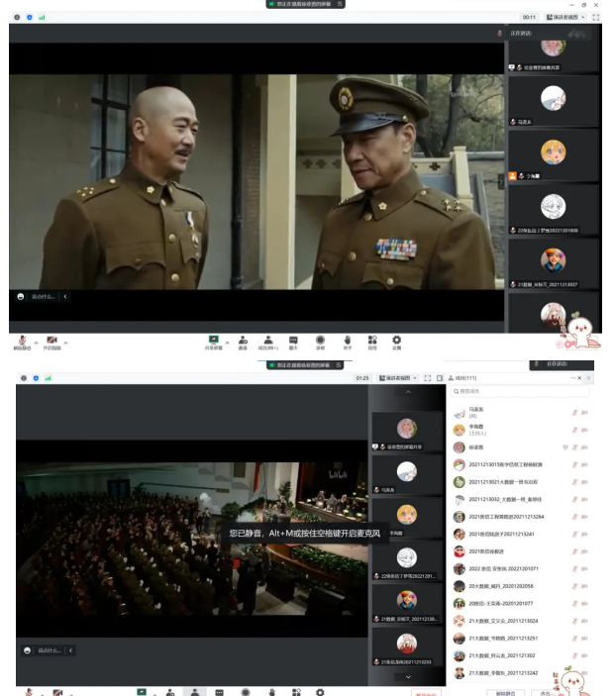Click emoji reaction icon below lower video

pyautogui.click(x=27, y=650)
